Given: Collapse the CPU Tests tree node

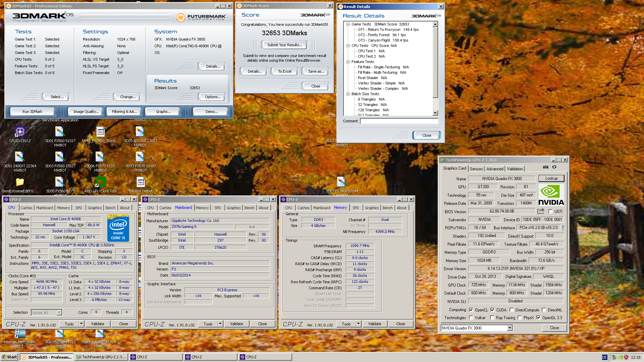Looking at the screenshot, I should 348,46.
